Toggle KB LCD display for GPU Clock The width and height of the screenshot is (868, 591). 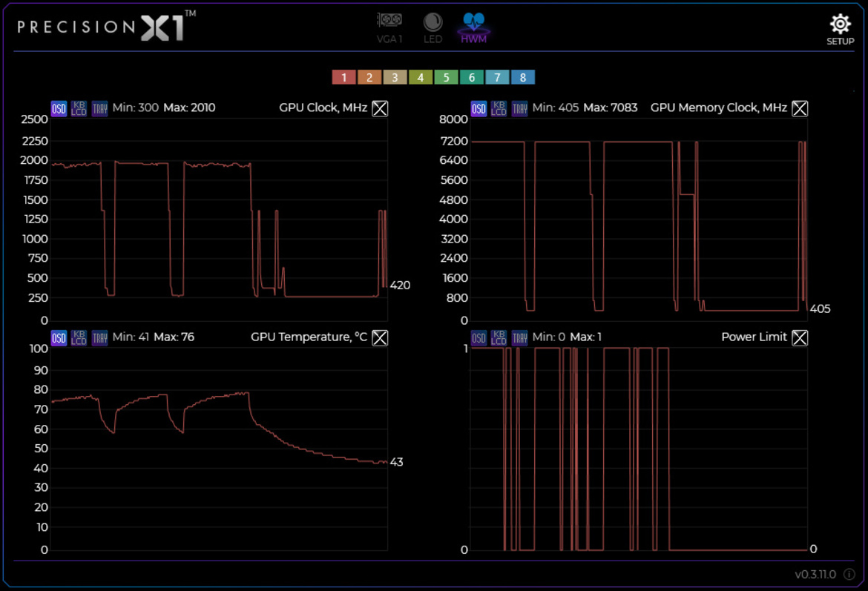(79, 108)
